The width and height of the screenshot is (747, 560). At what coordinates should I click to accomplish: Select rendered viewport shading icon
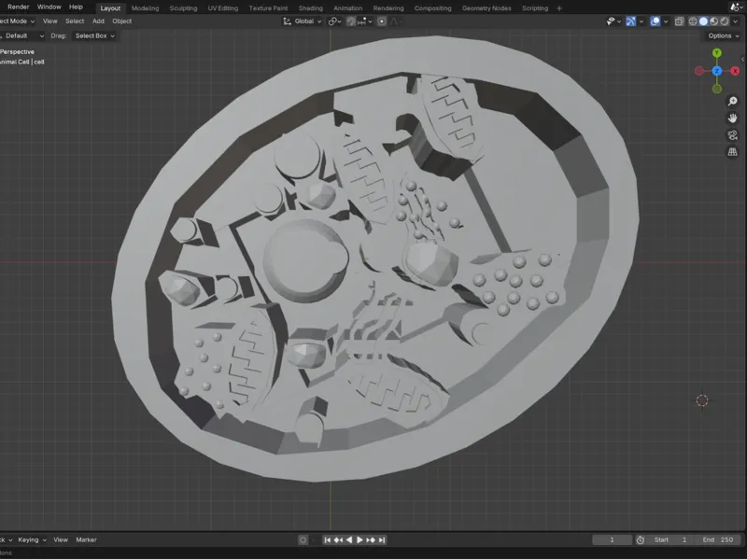pos(725,21)
